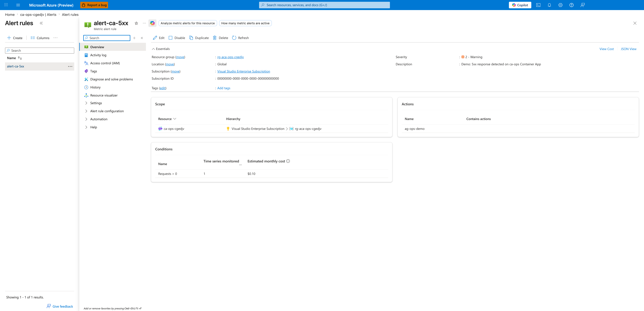This screenshot has width=644, height=311.
Task: Select Overview in the resource menu
Action: click(113, 47)
